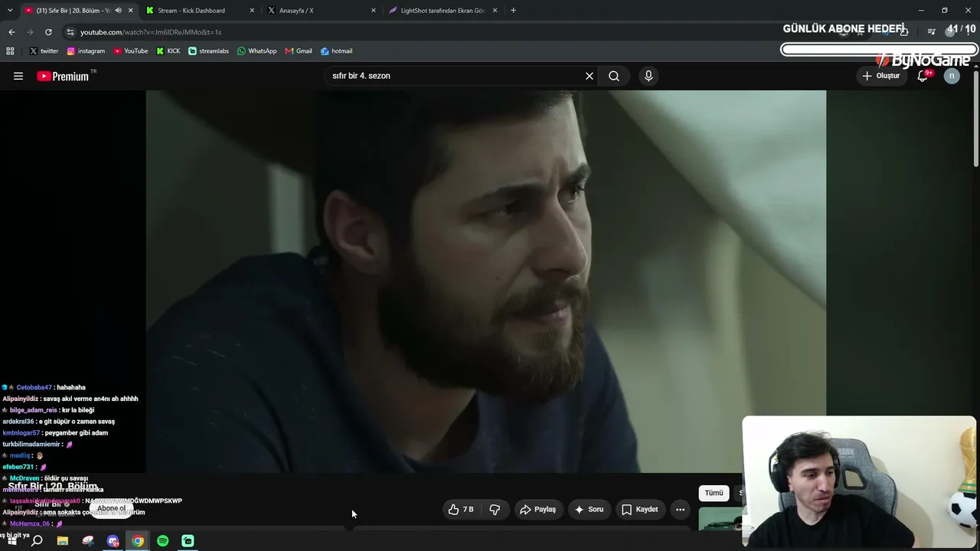980x551 pixels.
Task: Open the Chrome taskbar icon
Action: (x=138, y=541)
